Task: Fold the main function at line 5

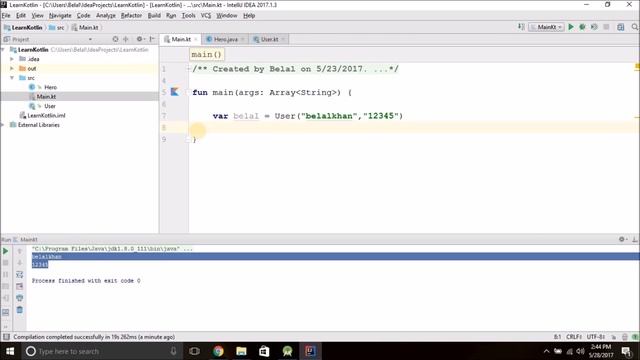Action: click(188, 92)
